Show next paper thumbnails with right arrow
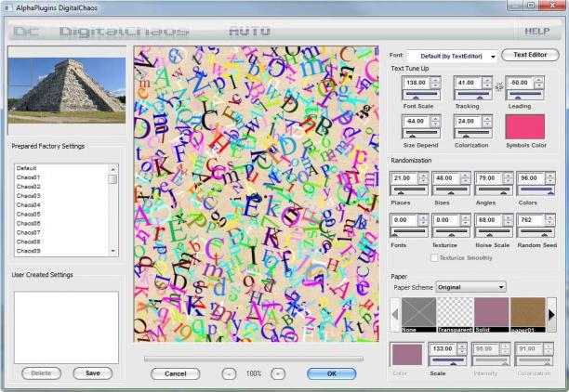The image size is (569, 392). coord(551,314)
